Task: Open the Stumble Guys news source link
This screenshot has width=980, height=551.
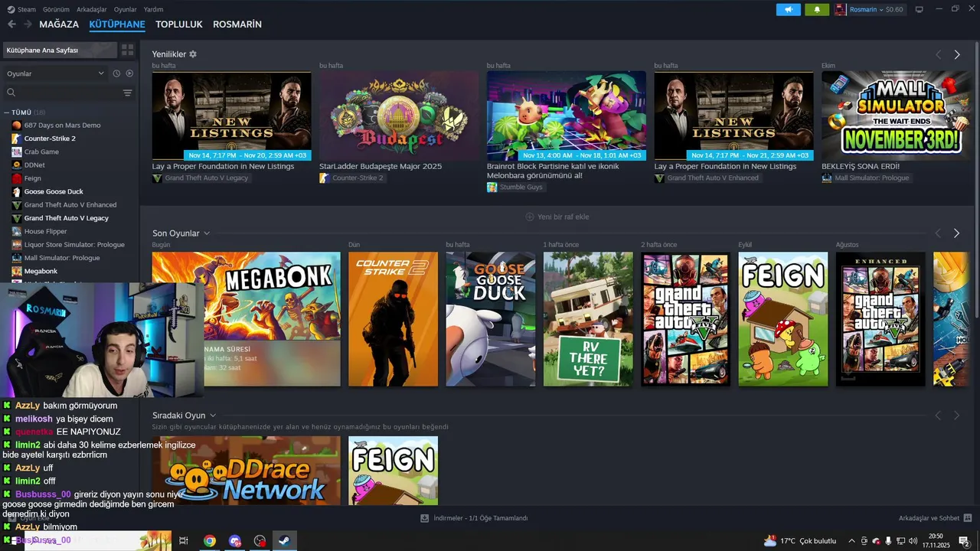Action: pyautogui.click(x=514, y=187)
